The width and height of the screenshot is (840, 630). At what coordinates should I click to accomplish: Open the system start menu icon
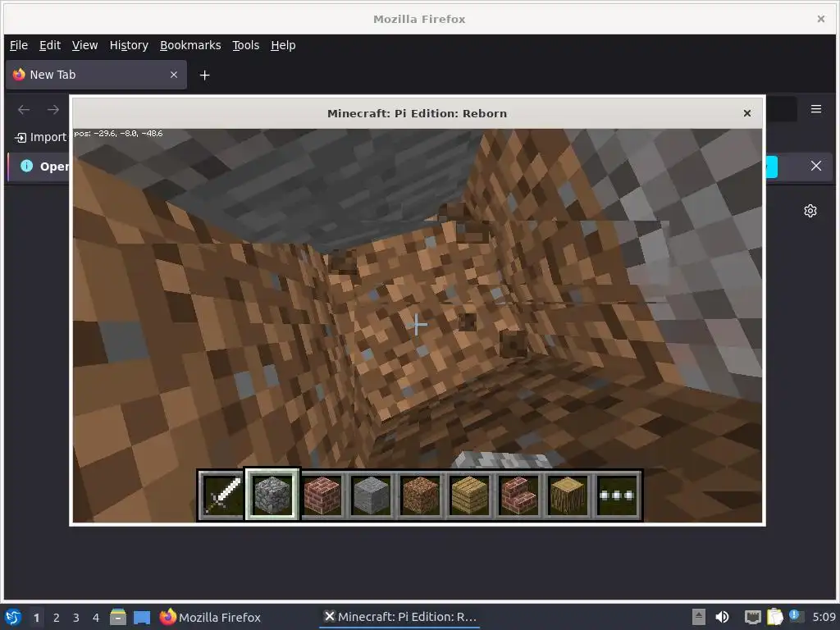13,617
